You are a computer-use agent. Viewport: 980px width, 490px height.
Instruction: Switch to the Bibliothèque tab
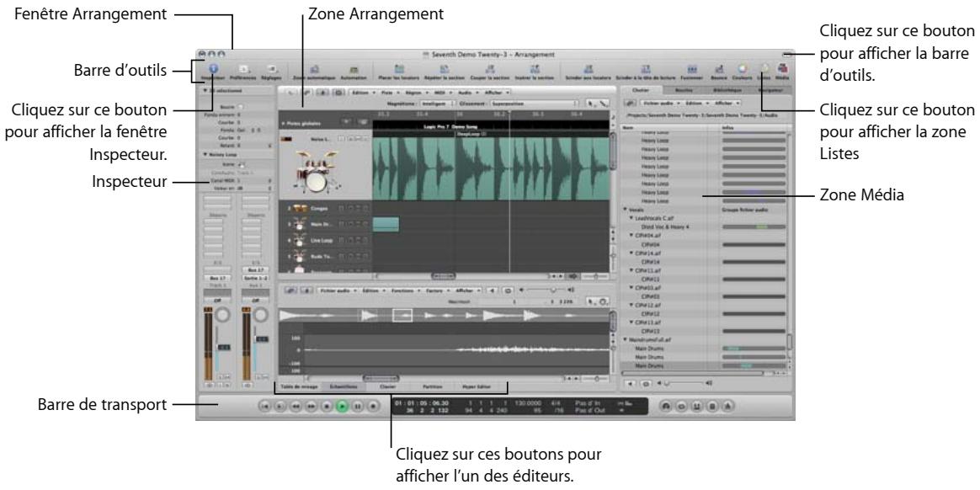click(727, 91)
